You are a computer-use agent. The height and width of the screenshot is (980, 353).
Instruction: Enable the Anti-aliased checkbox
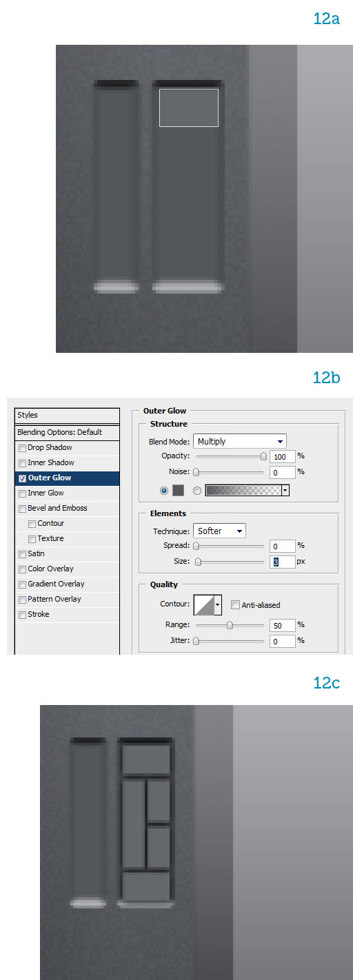235,605
